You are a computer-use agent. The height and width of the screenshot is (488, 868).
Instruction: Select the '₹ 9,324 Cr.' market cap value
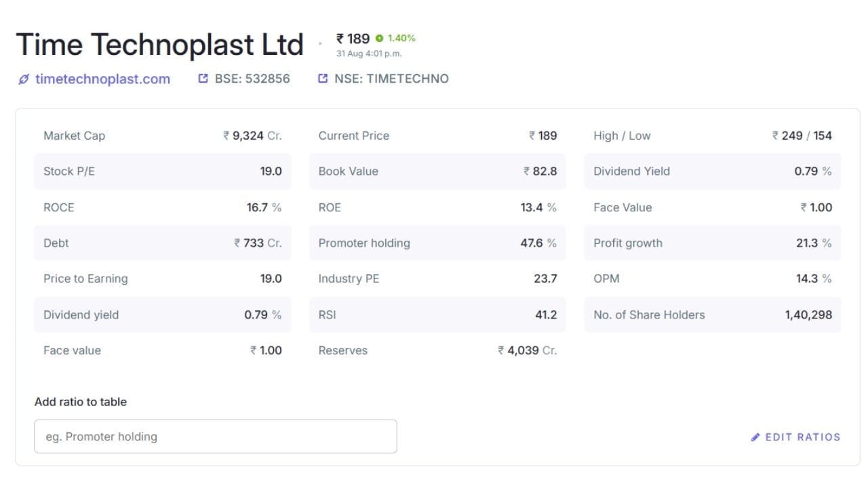(x=252, y=136)
